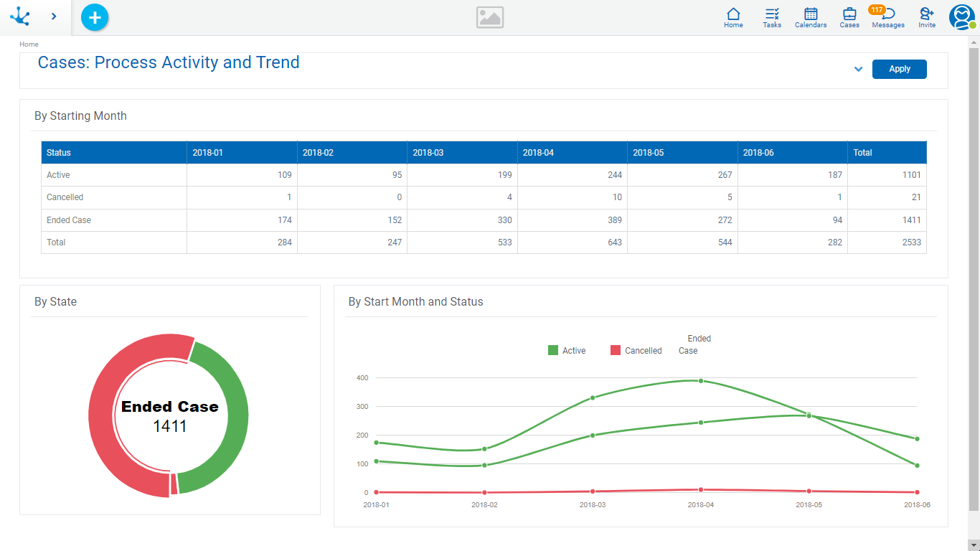Open the user profile avatar
The height and width of the screenshot is (551, 980).
coord(961,17)
